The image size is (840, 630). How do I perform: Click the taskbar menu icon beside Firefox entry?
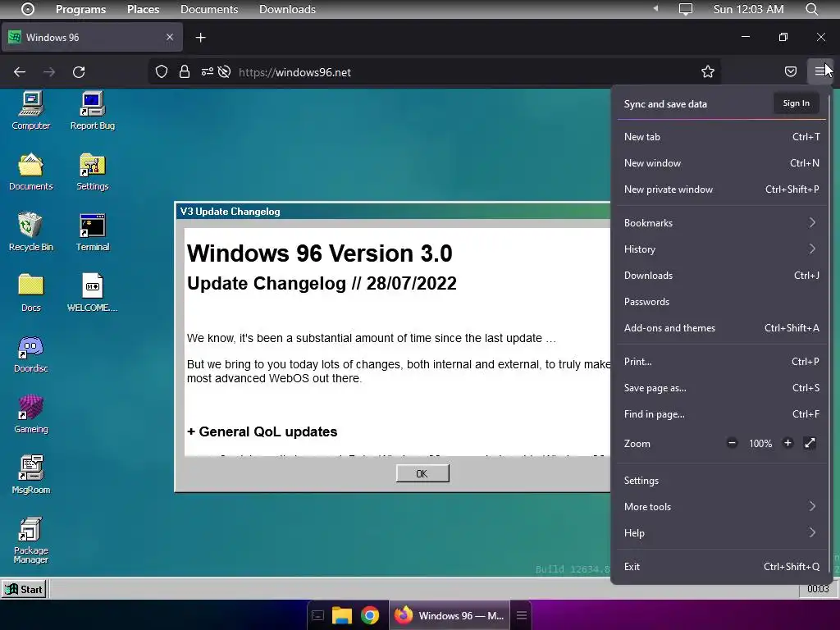522,615
